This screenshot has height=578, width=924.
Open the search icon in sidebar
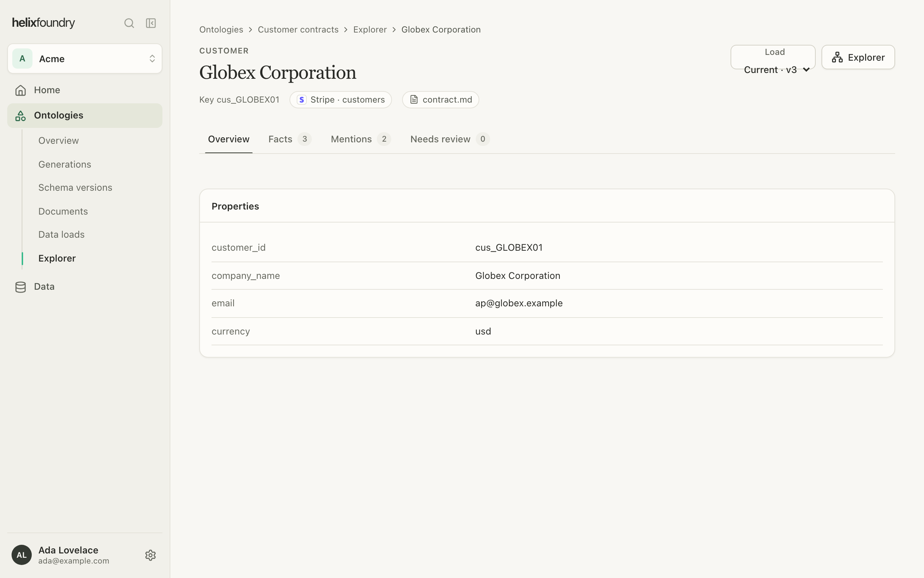pyautogui.click(x=129, y=23)
